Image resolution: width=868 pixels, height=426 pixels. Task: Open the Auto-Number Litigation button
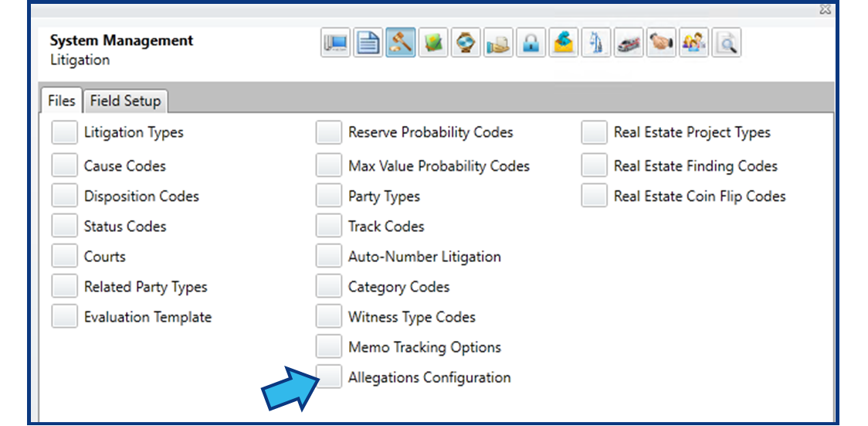[x=329, y=257]
